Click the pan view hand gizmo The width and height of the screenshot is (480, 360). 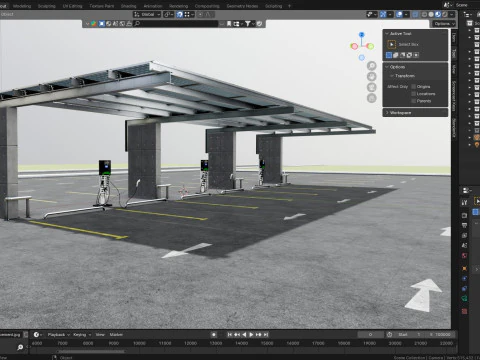tap(371, 76)
